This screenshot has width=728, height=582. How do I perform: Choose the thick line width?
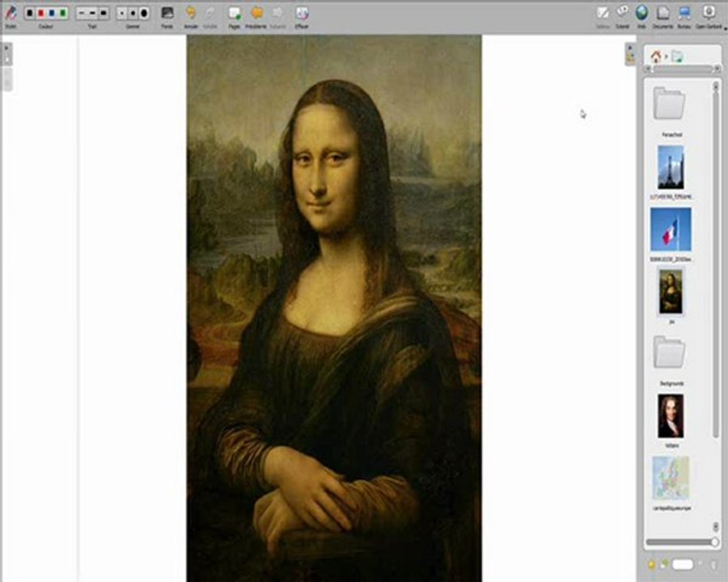[104, 13]
